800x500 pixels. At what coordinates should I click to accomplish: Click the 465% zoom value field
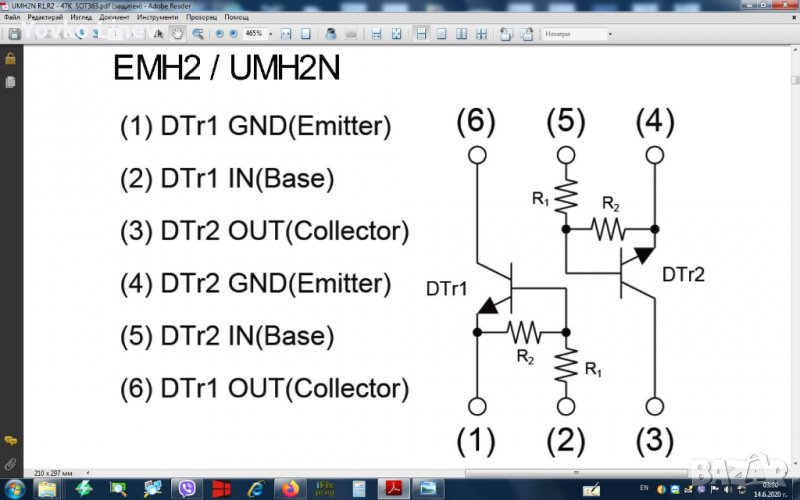[x=254, y=33]
